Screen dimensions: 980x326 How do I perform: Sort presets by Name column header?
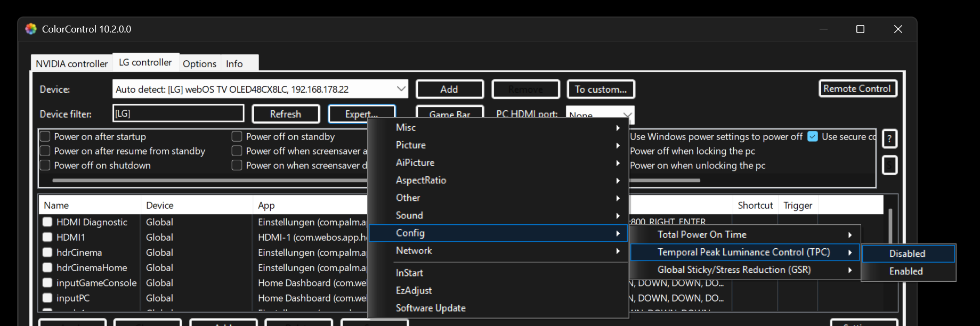pos(90,205)
